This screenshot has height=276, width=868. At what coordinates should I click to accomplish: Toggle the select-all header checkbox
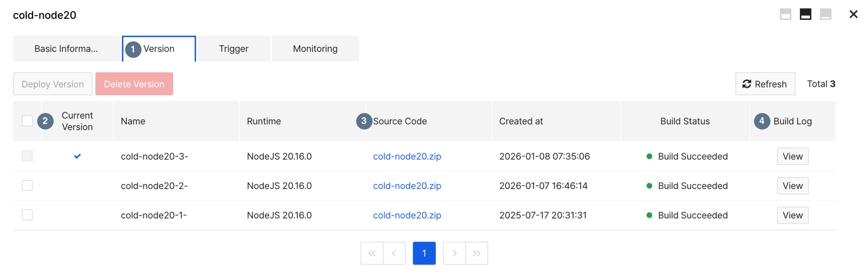click(x=27, y=121)
